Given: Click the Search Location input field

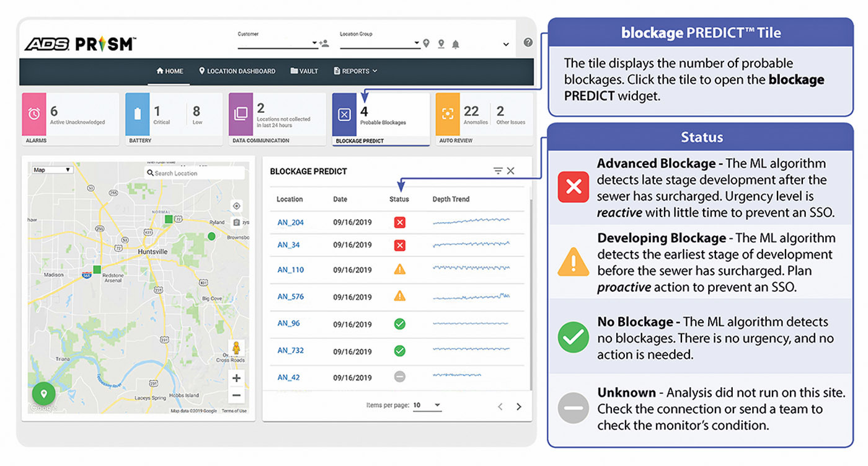Looking at the screenshot, I should (x=197, y=173).
